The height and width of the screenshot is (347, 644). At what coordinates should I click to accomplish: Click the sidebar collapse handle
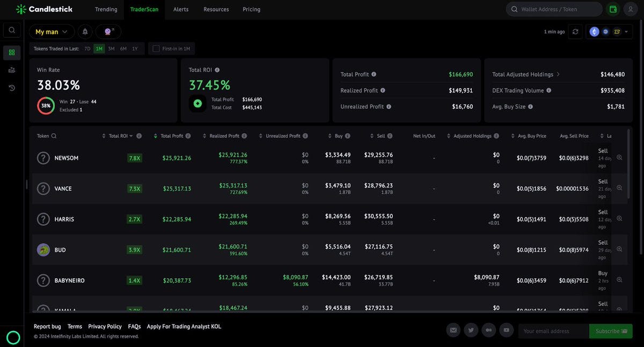click(26, 184)
